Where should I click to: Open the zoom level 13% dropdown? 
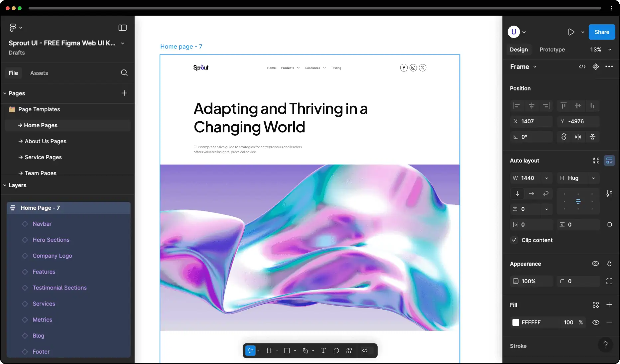(x=600, y=50)
